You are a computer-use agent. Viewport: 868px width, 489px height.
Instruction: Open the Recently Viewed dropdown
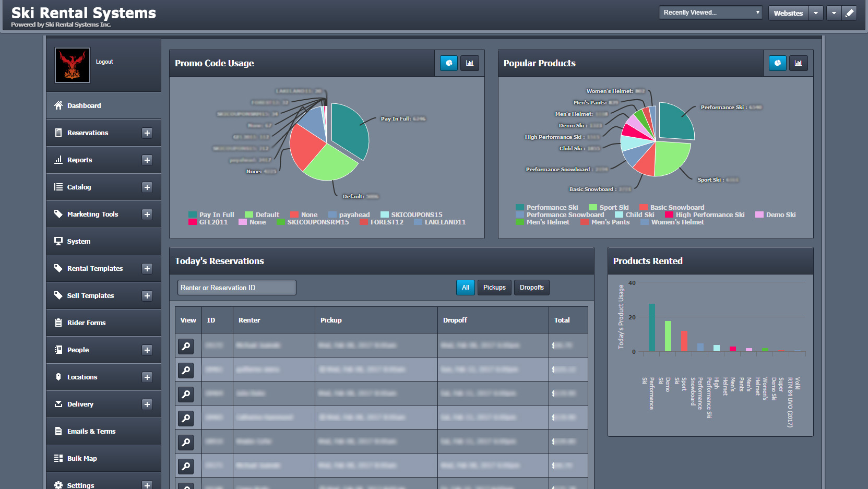[710, 12]
